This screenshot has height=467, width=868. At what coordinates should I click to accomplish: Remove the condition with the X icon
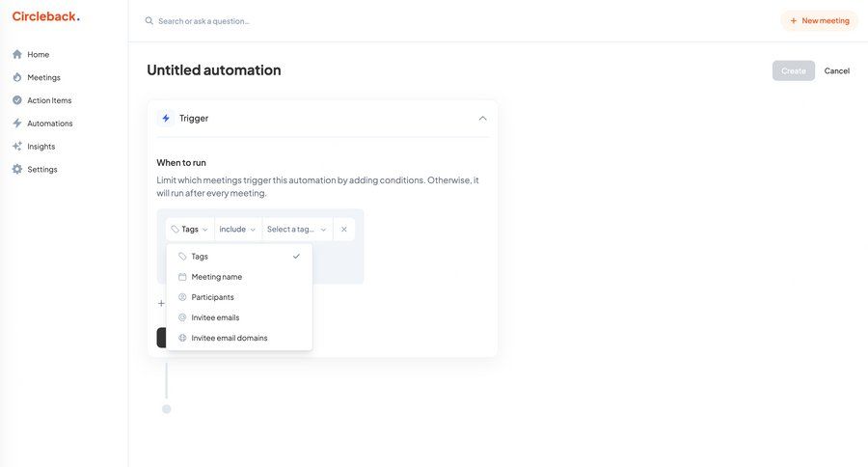click(x=343, y=230)
